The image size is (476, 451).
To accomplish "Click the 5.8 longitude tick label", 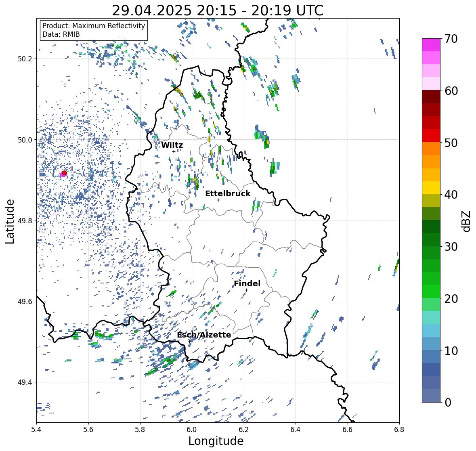I will point(140,430).
